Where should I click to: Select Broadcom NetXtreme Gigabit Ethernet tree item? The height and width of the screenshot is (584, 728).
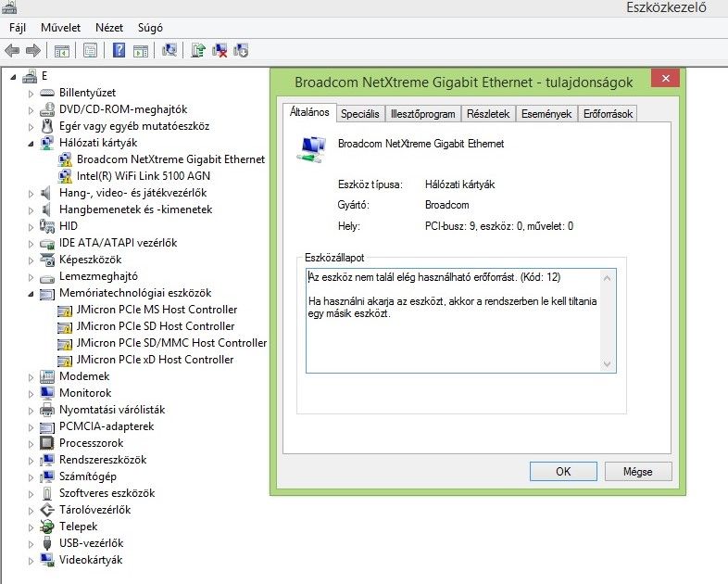[x=170, y=159]
